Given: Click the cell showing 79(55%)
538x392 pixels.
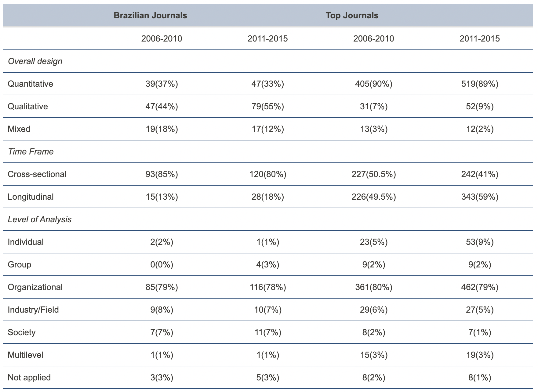Looking at the screenshot, I should point(267,107).
